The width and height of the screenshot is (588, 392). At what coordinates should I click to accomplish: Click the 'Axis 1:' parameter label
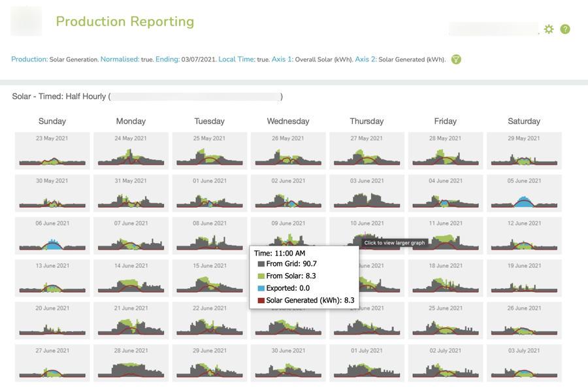[x=282, y=59]
